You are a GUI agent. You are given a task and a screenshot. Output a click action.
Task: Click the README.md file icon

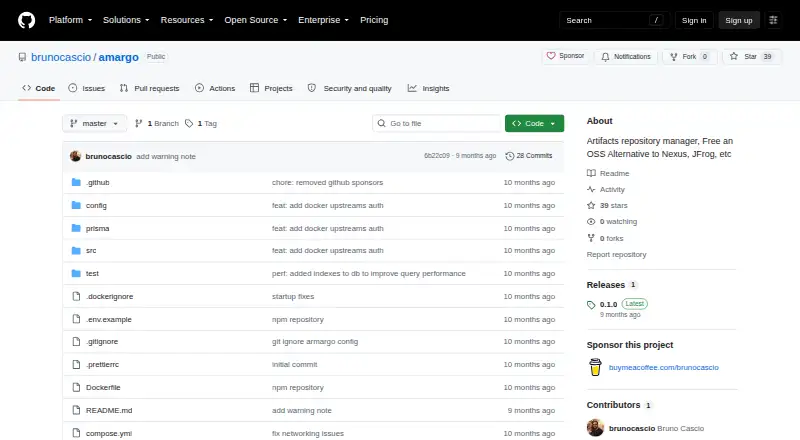[76, 410]
